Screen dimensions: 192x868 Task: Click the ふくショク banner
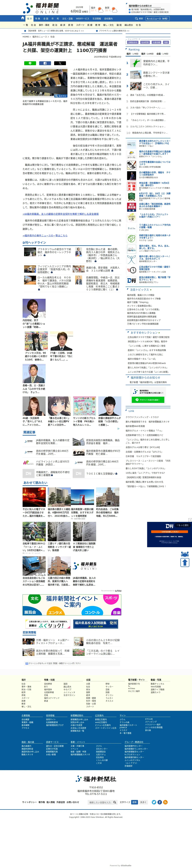[x=48, y=624]
